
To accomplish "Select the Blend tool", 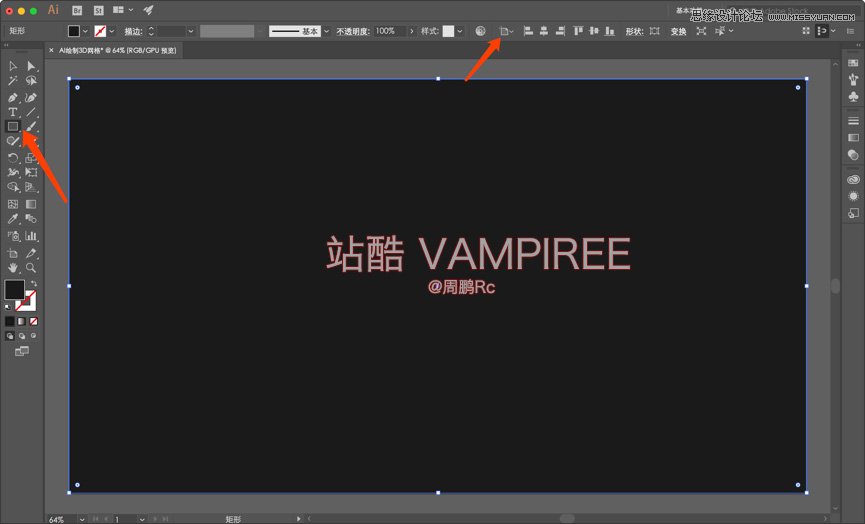I will coord(31,219).
